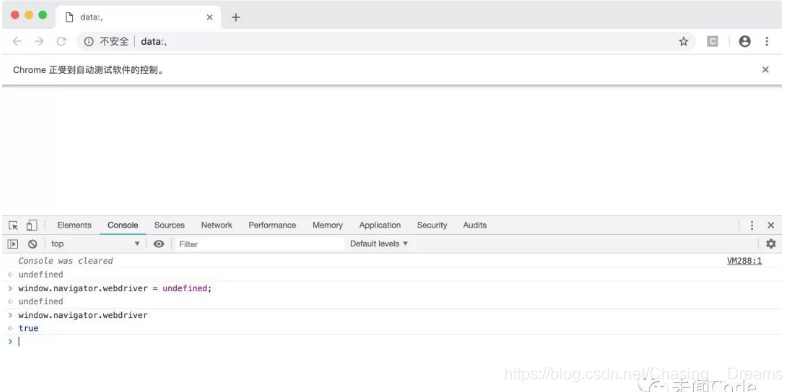Select the data:, browser tab

[138, 17]
